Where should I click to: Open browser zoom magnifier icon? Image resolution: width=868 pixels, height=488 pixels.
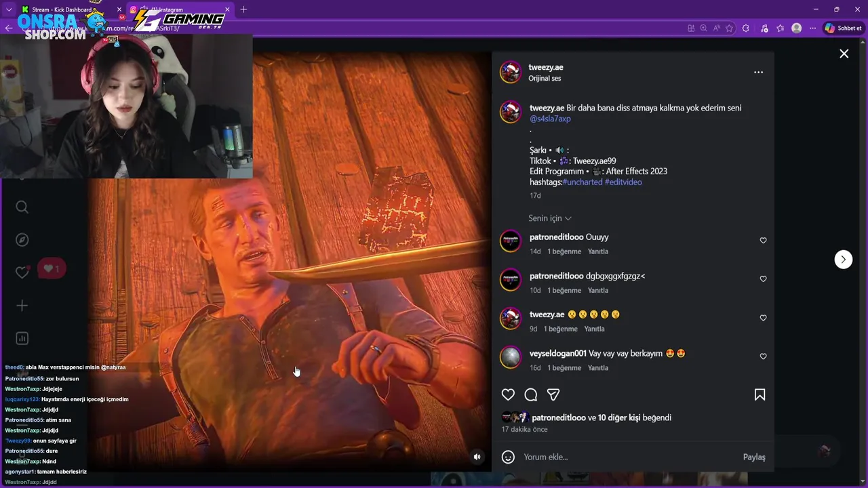tap(704, 28)
